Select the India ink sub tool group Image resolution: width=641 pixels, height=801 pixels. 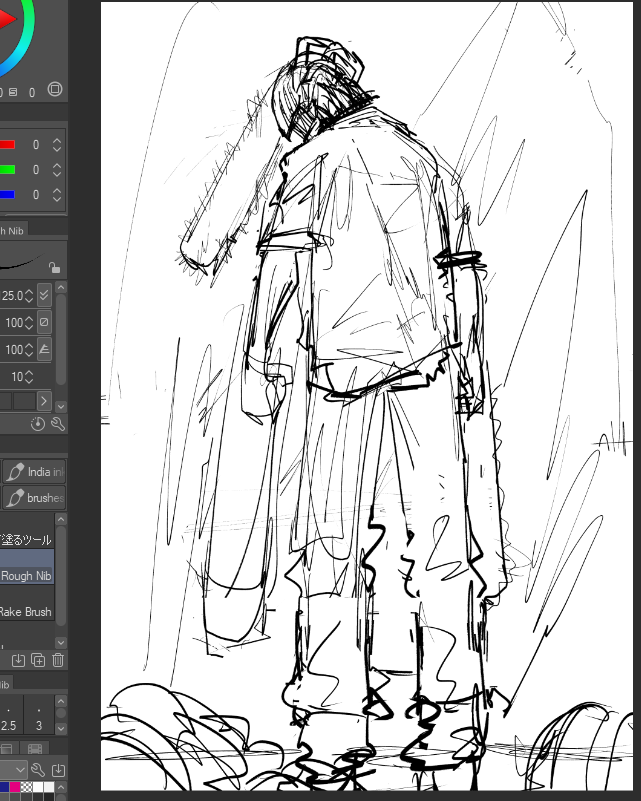(x=34, y=472)
